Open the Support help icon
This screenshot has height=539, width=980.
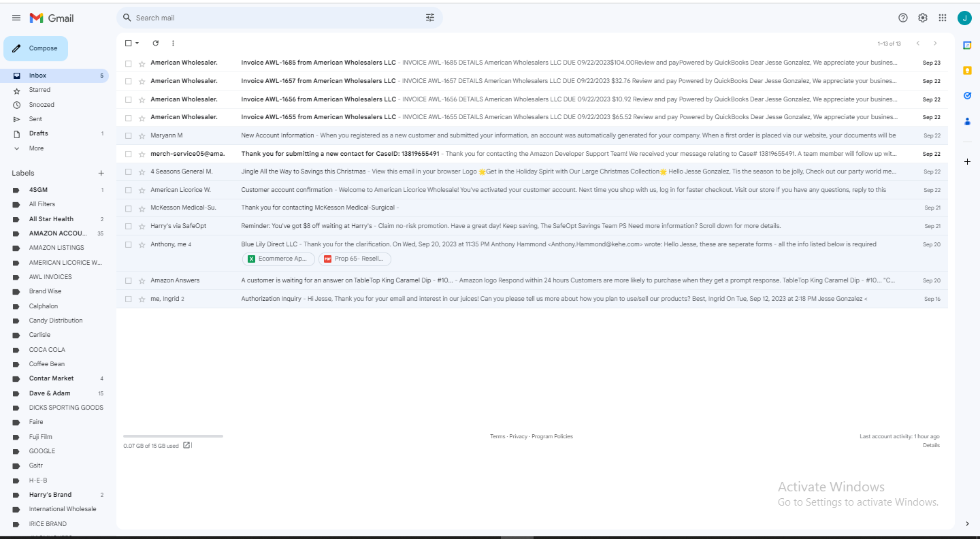click(903, 18)
